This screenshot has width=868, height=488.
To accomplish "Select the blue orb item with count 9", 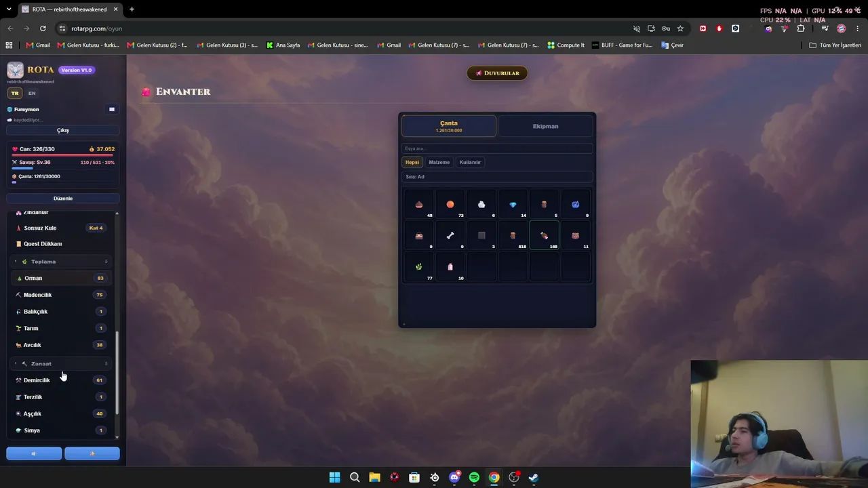I will tap(575, 205).
